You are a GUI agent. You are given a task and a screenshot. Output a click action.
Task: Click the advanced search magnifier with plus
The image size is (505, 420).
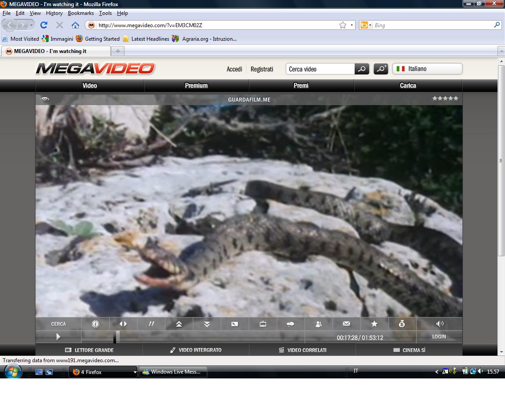pos(381,69)
